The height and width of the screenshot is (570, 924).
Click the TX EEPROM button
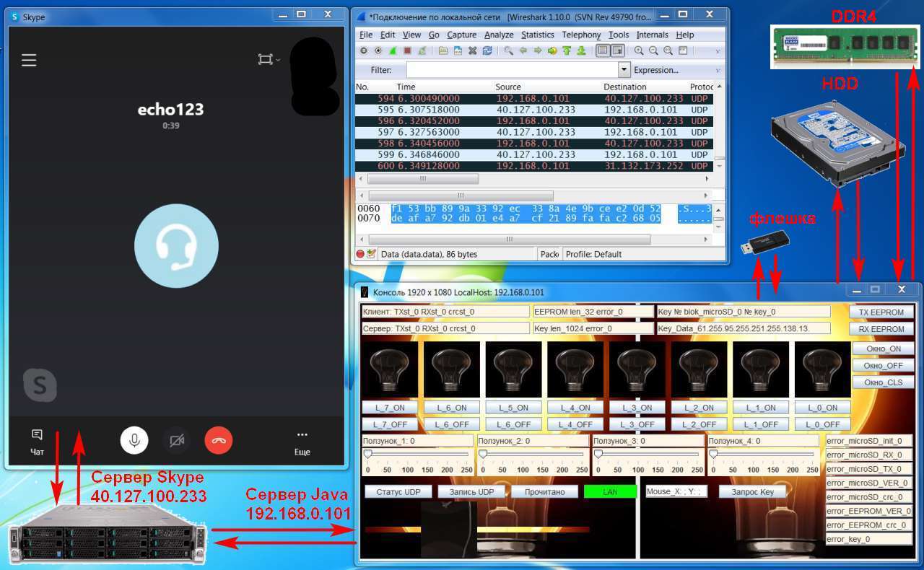[x=881, y=312]
